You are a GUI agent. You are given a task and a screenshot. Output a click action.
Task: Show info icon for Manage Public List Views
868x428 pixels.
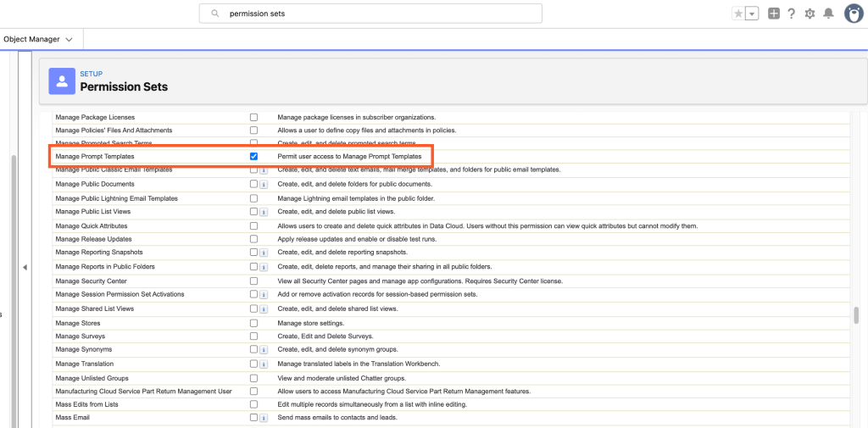264,212
